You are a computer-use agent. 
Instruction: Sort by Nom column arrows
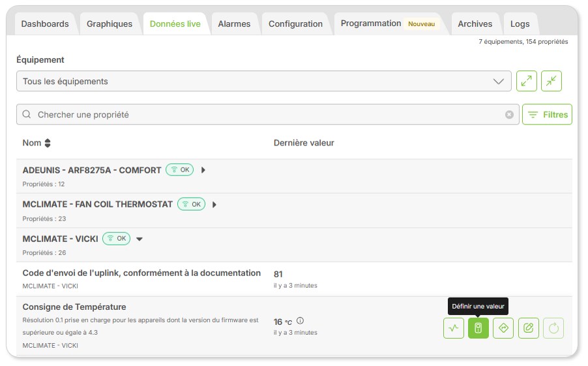47,143
